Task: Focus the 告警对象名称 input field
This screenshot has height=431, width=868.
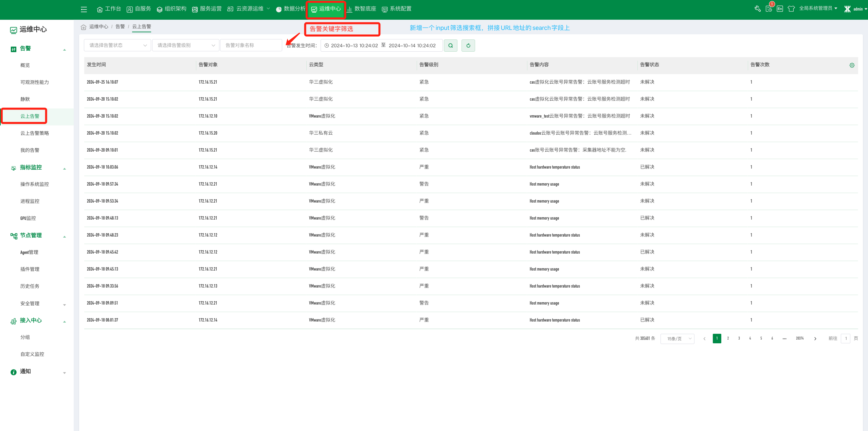Action: click(x=251, y=45)
